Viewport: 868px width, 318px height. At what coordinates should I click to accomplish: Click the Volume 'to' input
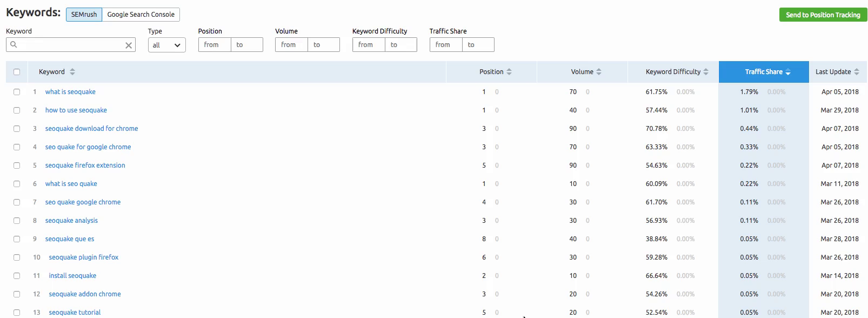[324, 45]
